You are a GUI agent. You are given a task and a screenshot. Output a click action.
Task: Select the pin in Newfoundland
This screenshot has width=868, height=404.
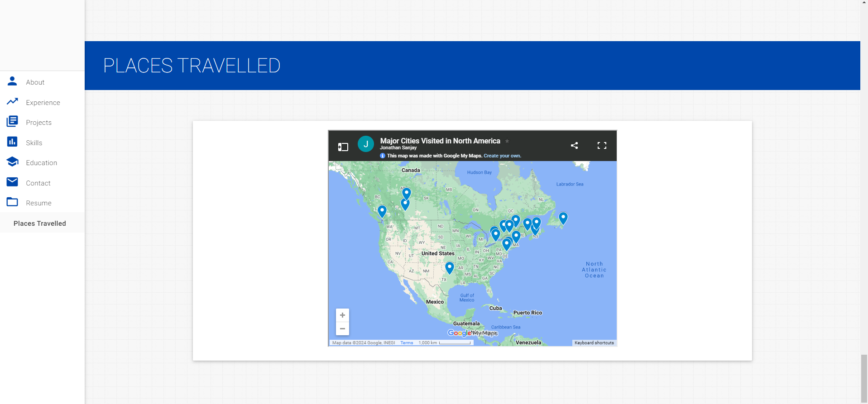[563, 218]
